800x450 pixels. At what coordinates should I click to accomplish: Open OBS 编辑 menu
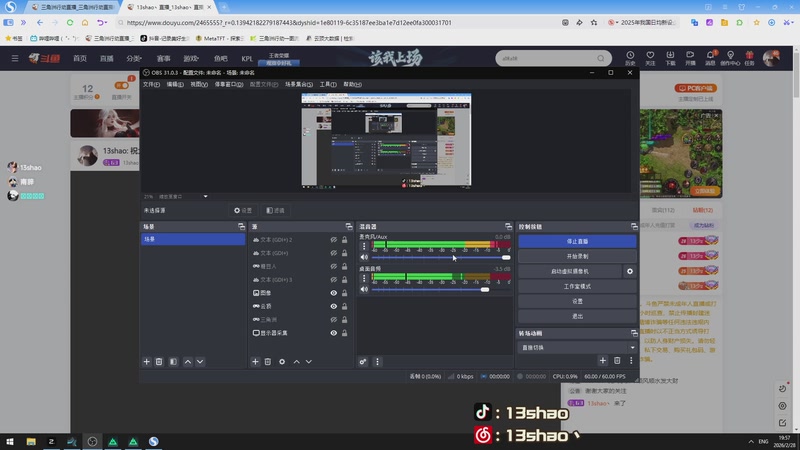tap(175, 84)
